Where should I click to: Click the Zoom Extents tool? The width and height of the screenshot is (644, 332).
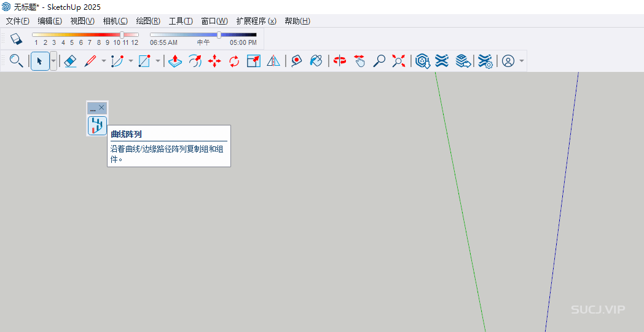point(398,61)
